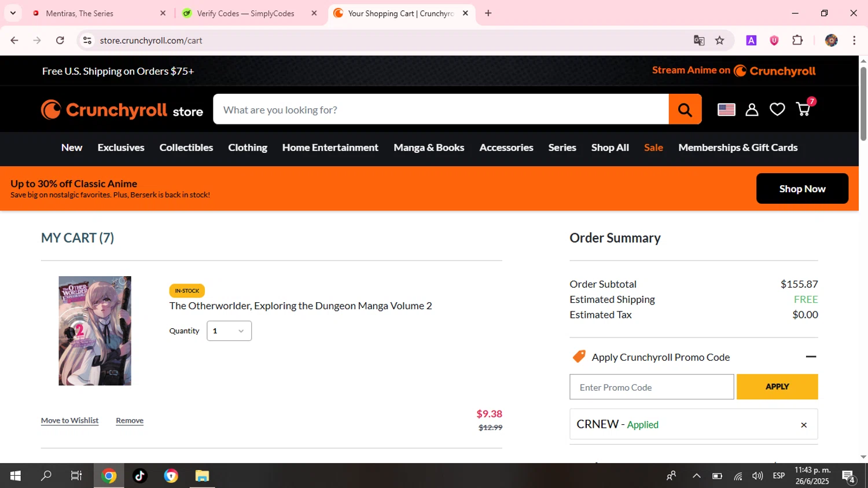Open the Collectibles menu
Viewport: 868px width, 488px height.
[x=186, y=148]
